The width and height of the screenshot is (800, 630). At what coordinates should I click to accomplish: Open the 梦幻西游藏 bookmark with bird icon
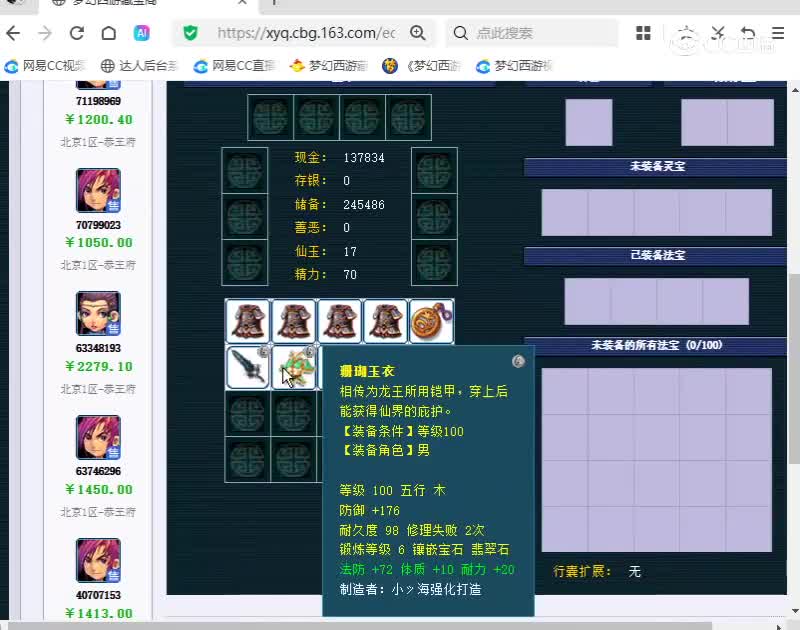click(328, 66)
